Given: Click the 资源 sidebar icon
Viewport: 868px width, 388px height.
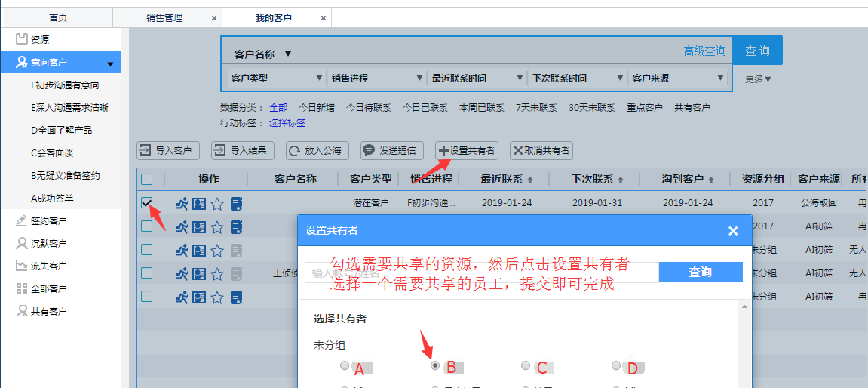Looking at the screenshot, I should 22,38.
